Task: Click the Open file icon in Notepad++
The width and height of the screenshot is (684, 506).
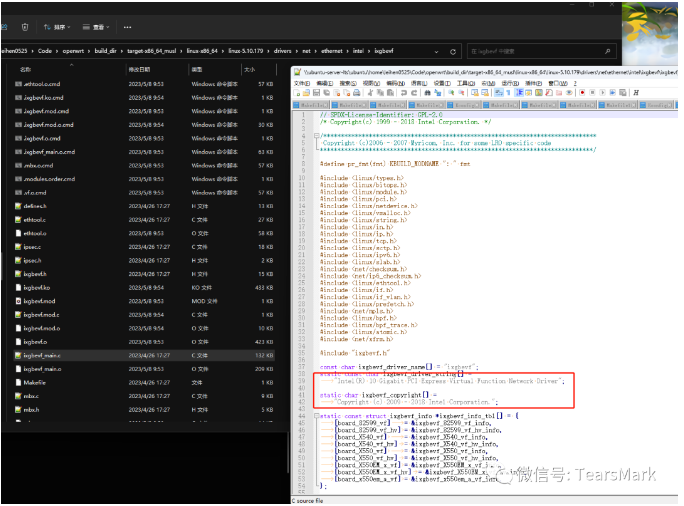Action: point(306,92)
